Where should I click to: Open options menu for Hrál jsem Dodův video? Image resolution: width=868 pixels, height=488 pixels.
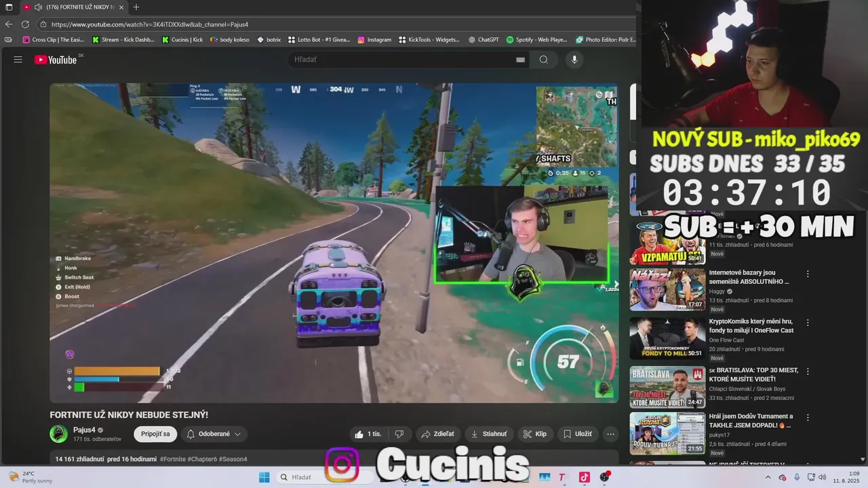[x=808, y=418]
